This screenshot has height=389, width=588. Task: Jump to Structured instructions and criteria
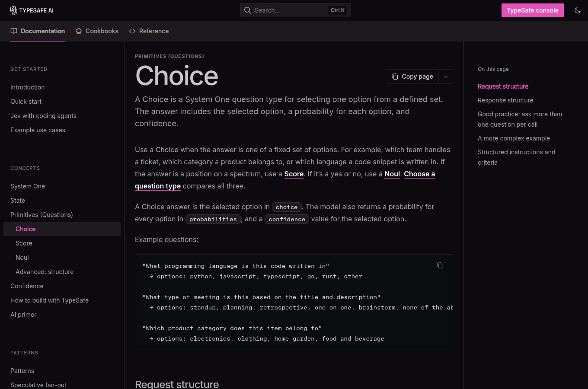(516, 157)
